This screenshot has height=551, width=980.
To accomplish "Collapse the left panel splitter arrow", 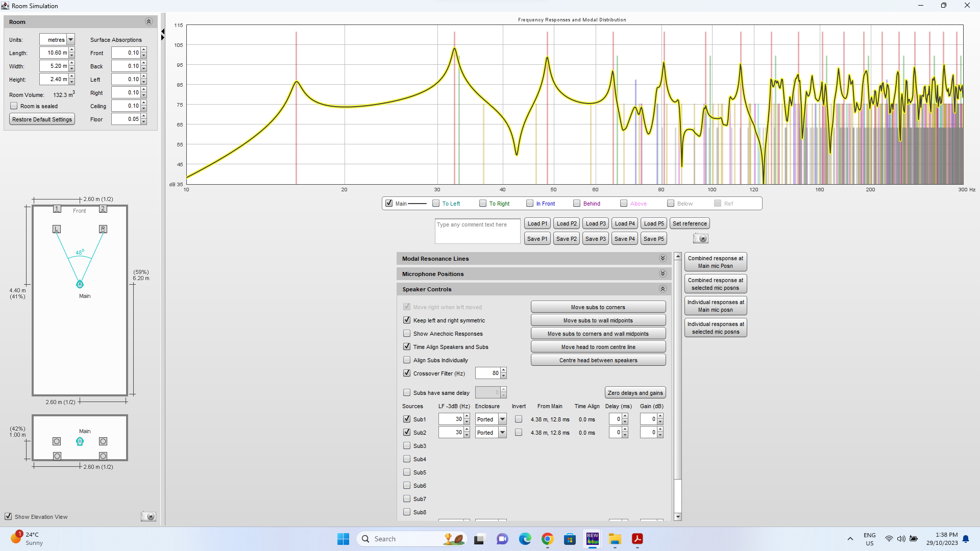I will [x=163, y=32].
